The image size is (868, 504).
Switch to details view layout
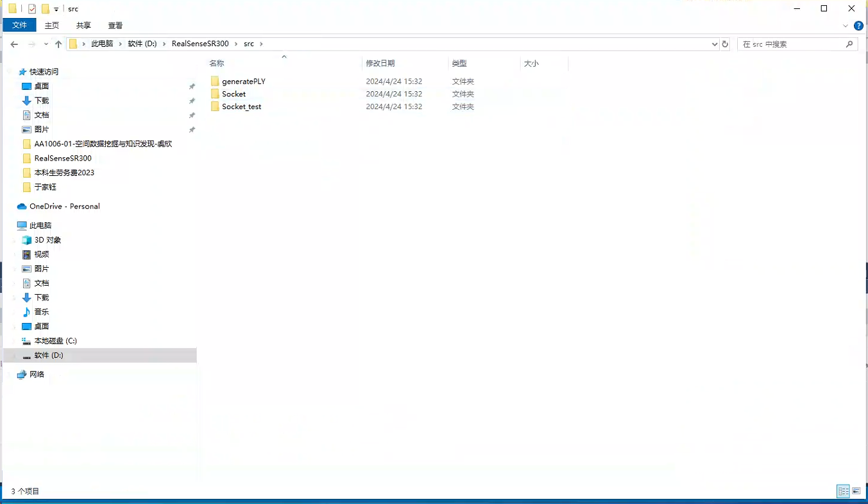(843, 491)
